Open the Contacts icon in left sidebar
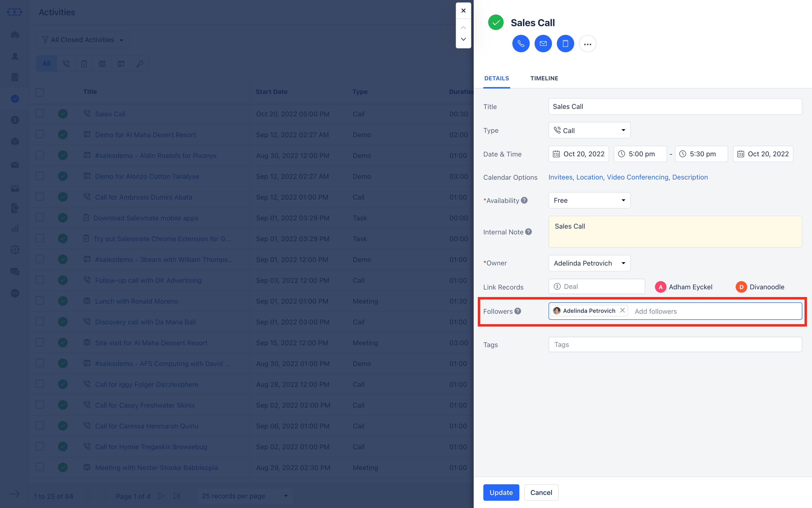This screenshot has width=812, height=508. 15,56
